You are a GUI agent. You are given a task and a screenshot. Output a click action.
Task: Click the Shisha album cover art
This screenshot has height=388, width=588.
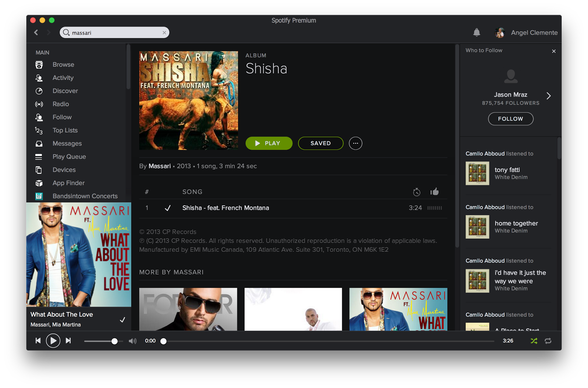click(x=189, y=101)
